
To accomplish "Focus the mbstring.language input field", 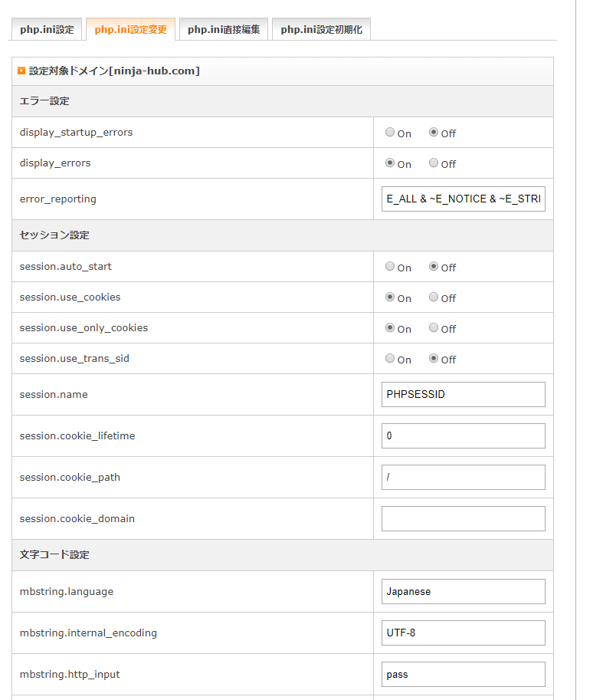I will 463,592.
